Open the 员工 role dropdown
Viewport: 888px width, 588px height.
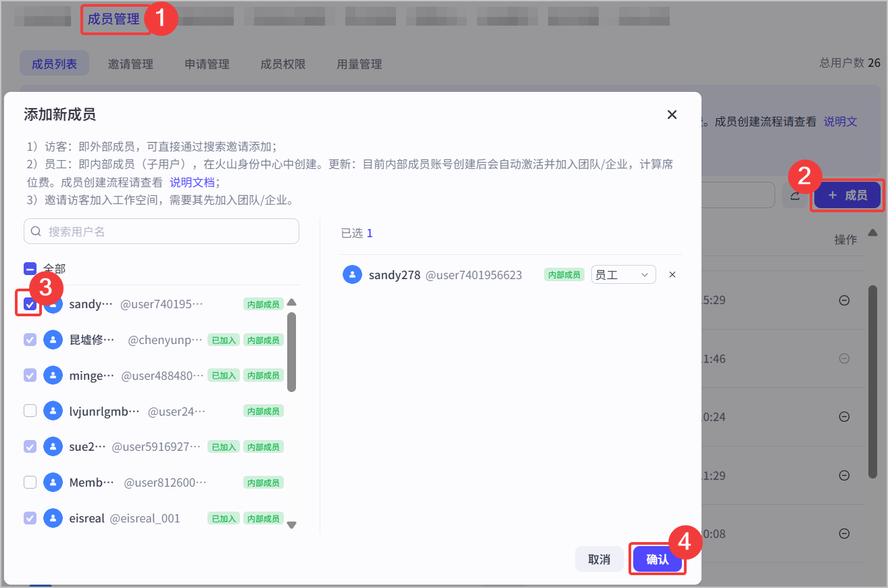[x=623, y=274]
